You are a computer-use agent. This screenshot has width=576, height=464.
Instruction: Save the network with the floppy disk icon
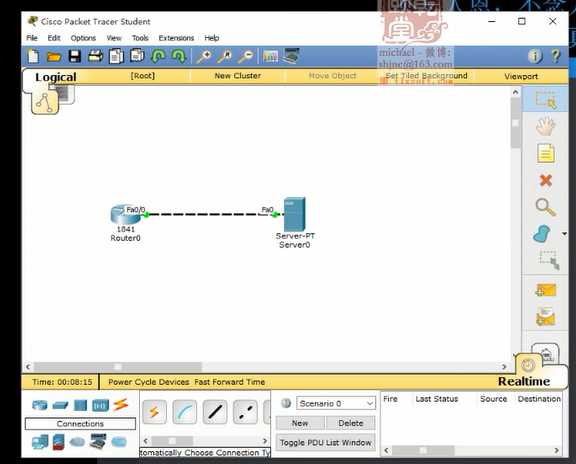point(75,57)
